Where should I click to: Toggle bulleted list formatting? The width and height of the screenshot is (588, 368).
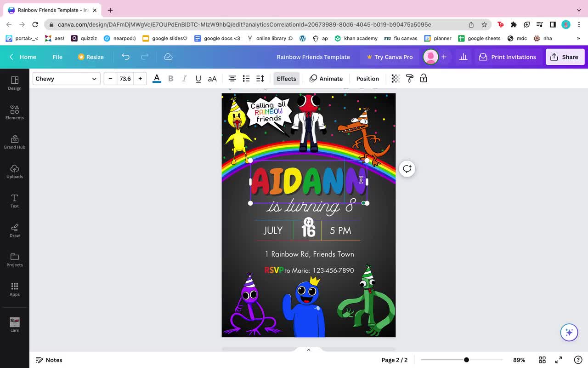pyautogui.click(x=246, y=79)
